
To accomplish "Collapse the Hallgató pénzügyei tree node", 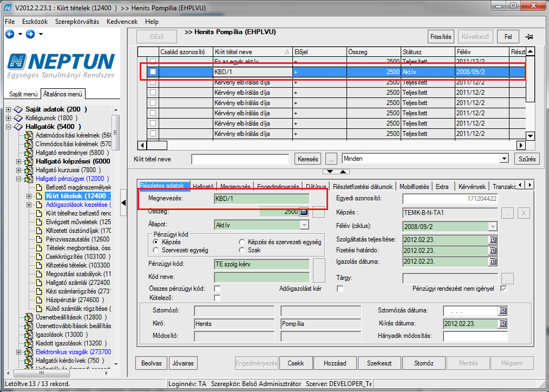I will [19, 179].
